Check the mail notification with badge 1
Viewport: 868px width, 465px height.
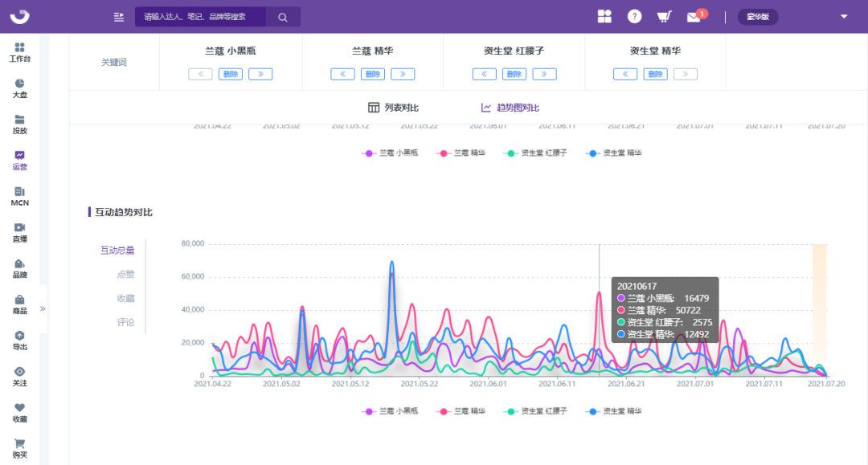694,15
